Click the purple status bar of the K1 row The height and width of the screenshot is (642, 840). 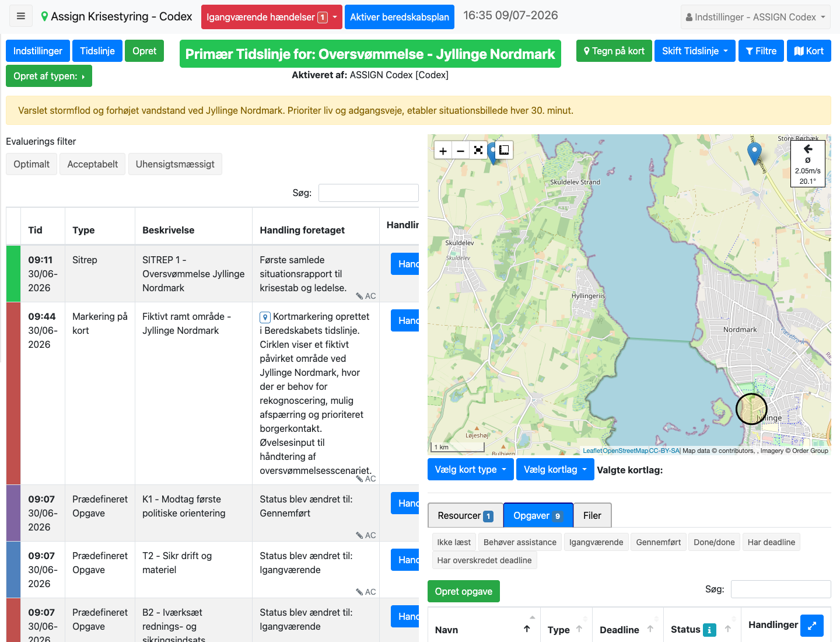pos(13,513)
